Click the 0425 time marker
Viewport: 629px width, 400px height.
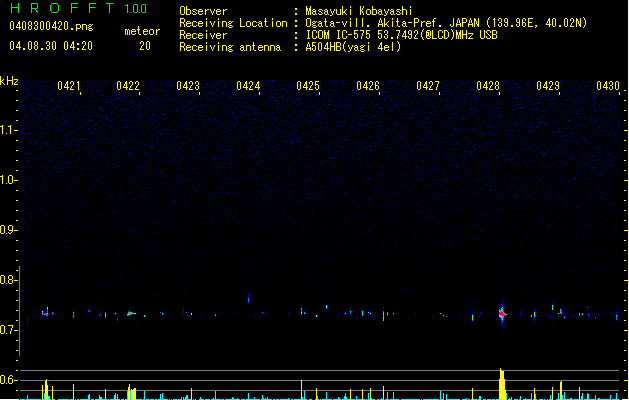click(x=308, y=86)
